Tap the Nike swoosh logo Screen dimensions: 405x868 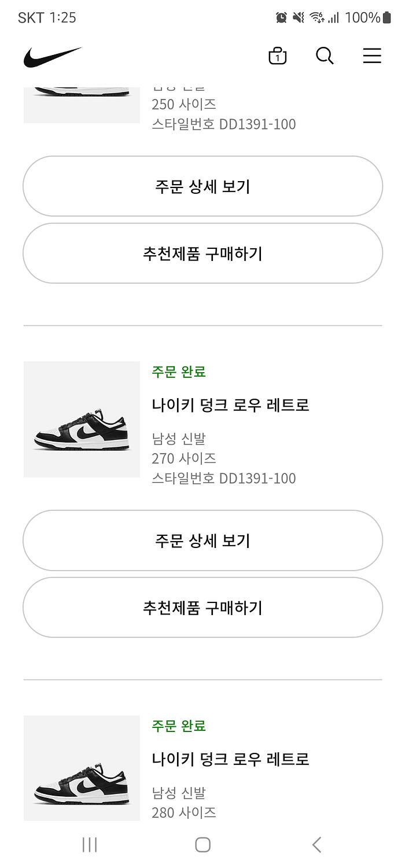53,57
